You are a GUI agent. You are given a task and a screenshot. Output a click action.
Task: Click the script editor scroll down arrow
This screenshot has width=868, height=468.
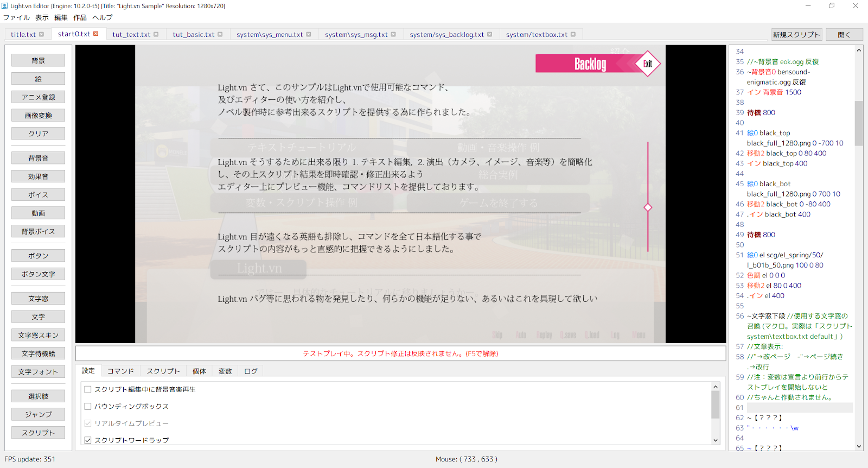click(x=859, y=446)
